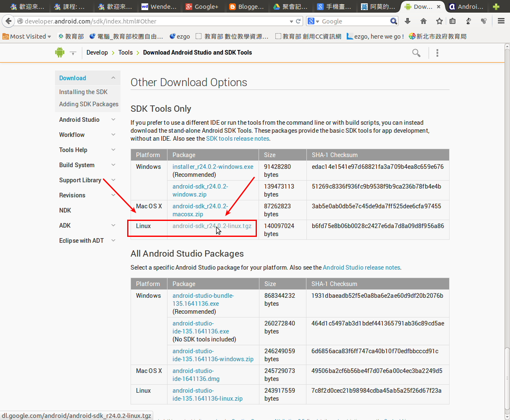
Task: Click the search magnifier in Google search box
Action: [x=393, y=21]
